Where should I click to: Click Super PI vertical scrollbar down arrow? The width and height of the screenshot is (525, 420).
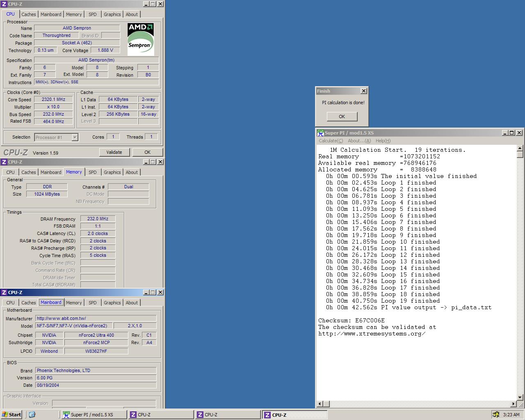point(520,397)
